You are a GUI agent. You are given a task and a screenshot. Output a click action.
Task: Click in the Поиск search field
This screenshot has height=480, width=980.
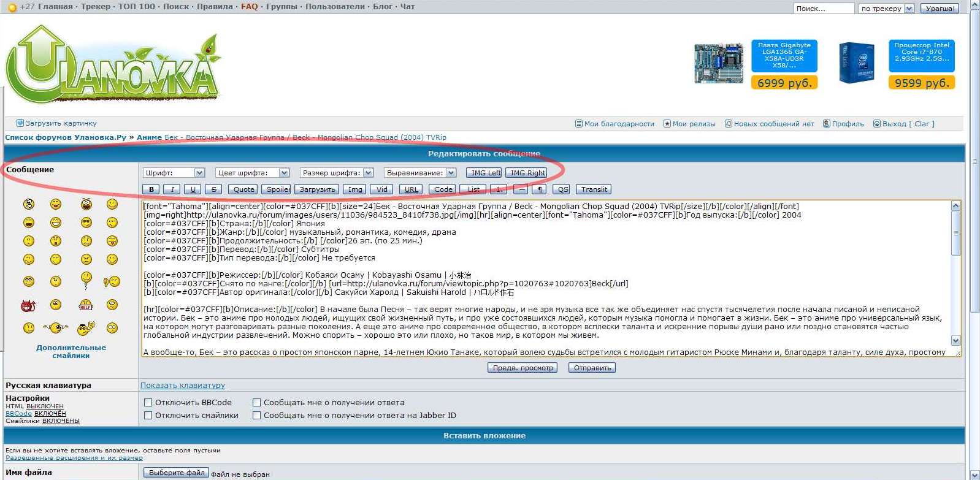click(824, 9)
